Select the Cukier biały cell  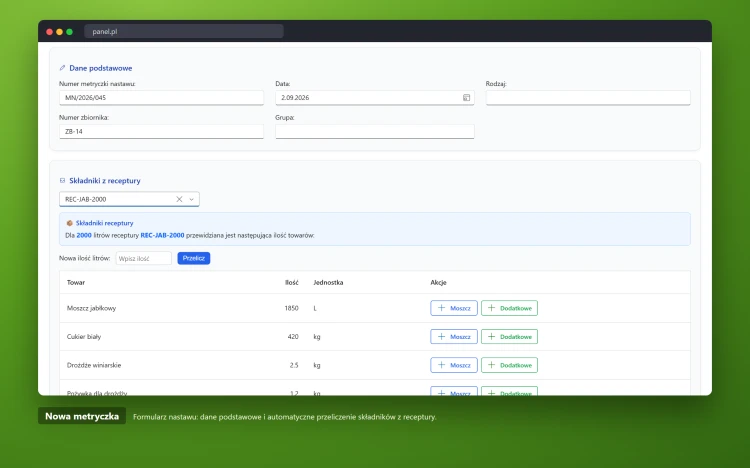(x=84, y=337)
